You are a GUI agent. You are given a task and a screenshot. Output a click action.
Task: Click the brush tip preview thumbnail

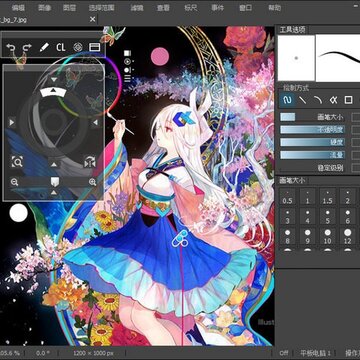[x=296, y=58]
